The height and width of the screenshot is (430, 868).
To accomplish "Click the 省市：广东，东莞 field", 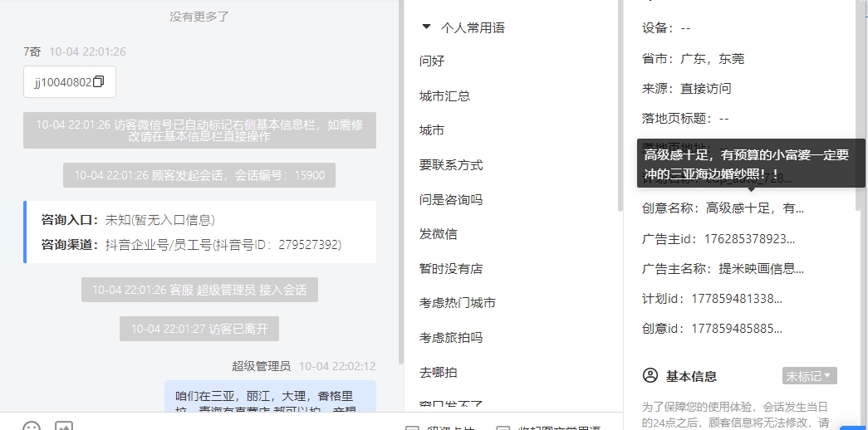I will (x=693, y=58).
